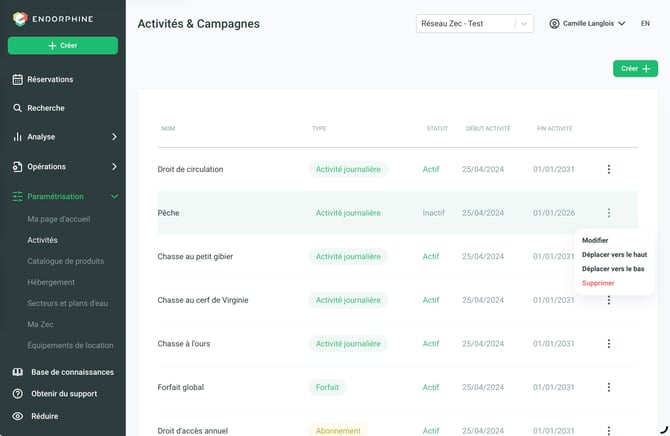The image size is (670, 436).
Task: Select Déplacer vers le haut option
Action: pos(614,254)
